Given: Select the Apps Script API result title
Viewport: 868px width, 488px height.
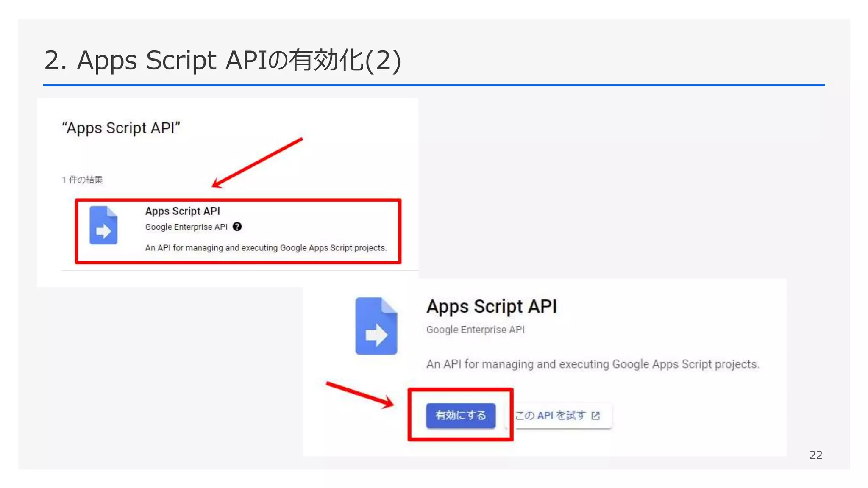Looking at the screenshot, I should (182, 211).
